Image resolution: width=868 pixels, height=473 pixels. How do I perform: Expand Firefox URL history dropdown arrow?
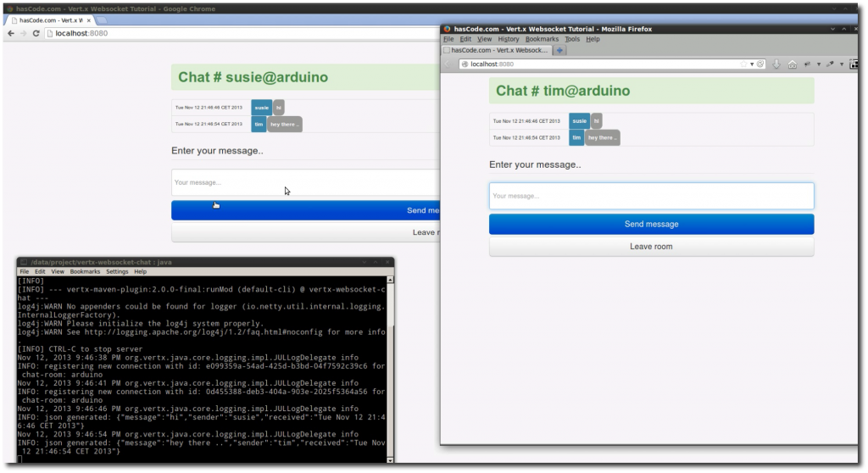[751, 64]
